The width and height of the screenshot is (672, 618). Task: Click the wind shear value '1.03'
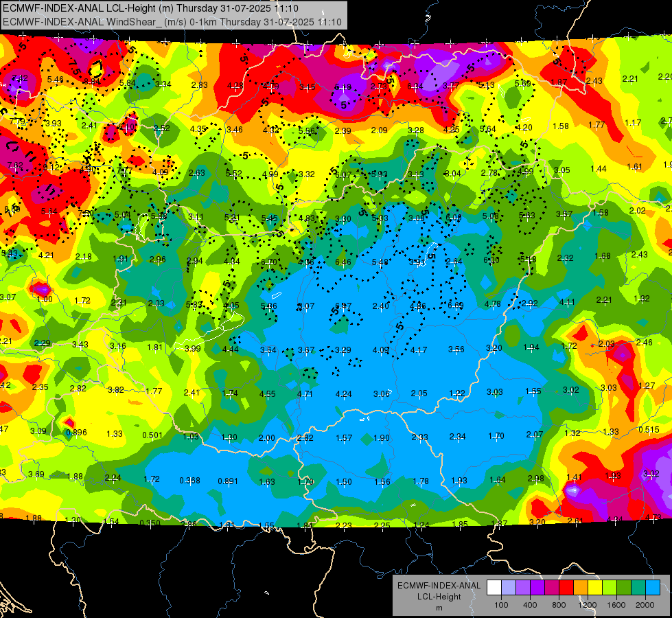point(191,437)
